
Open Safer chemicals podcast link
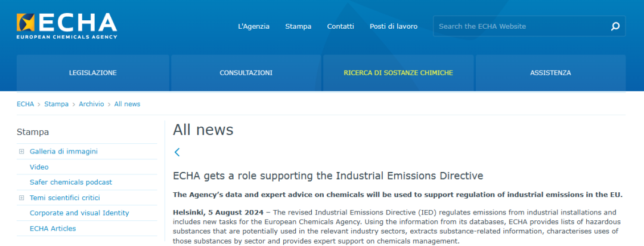point(71,182)
